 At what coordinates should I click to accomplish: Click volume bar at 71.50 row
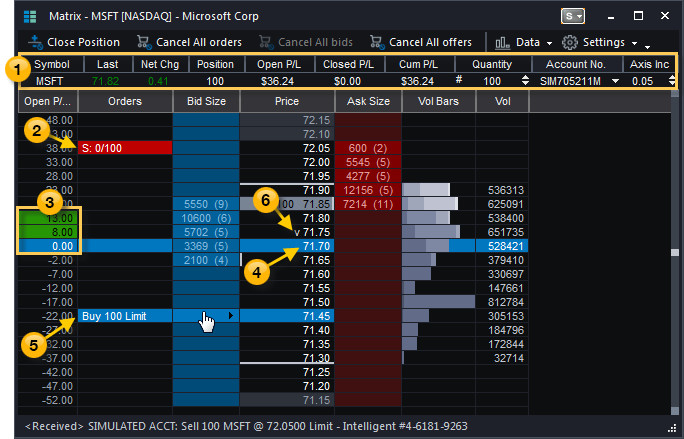click(438, 302)
